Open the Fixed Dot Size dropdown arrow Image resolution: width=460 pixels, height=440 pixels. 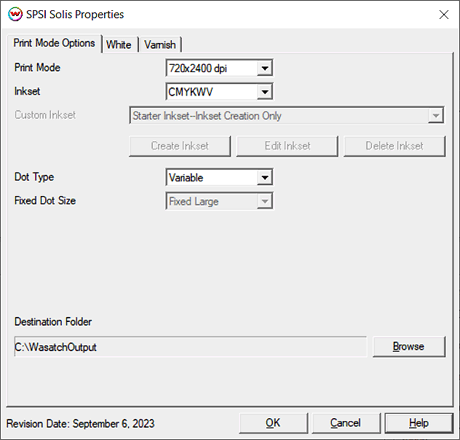point(265,201)
